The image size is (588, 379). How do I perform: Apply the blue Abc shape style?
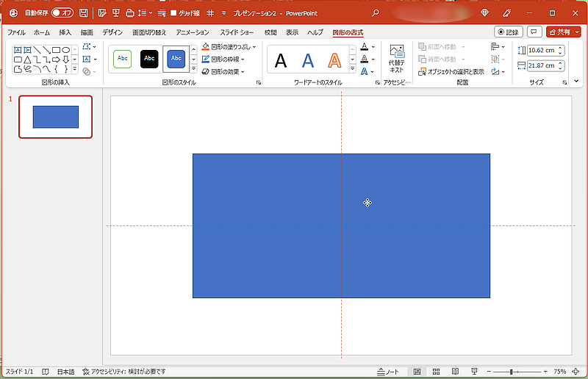pyautogui.click(x=176, y=59)
